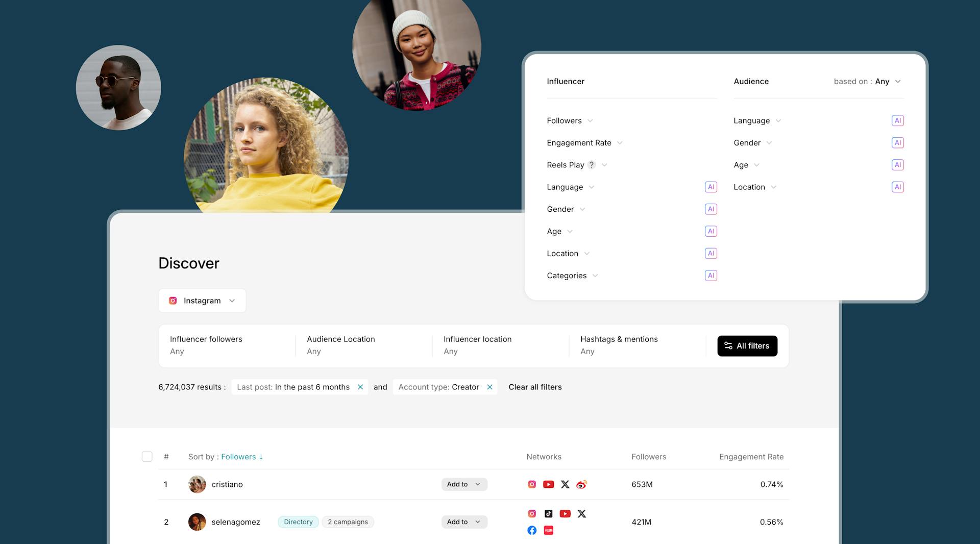Open the Influencer followers quick filter

[227, 345]
